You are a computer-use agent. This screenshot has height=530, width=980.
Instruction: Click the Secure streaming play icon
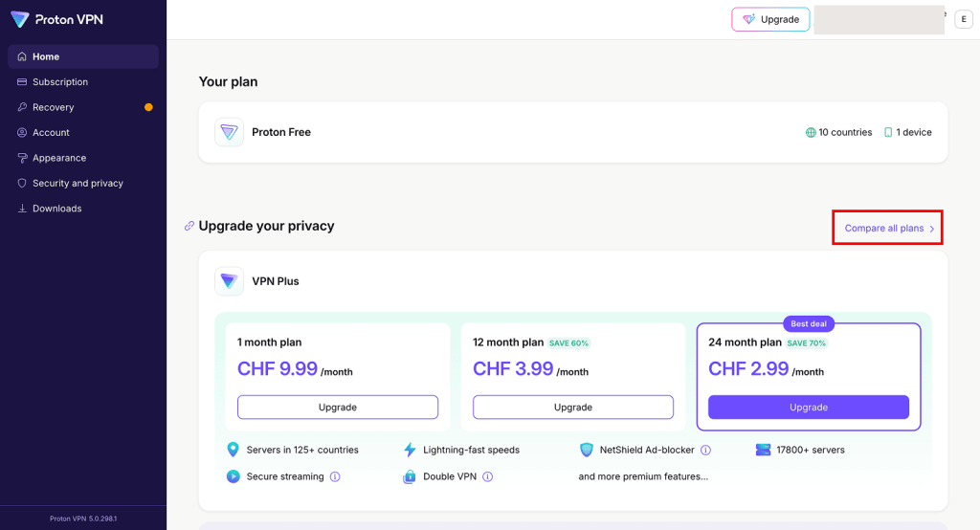tap(234, 476)
